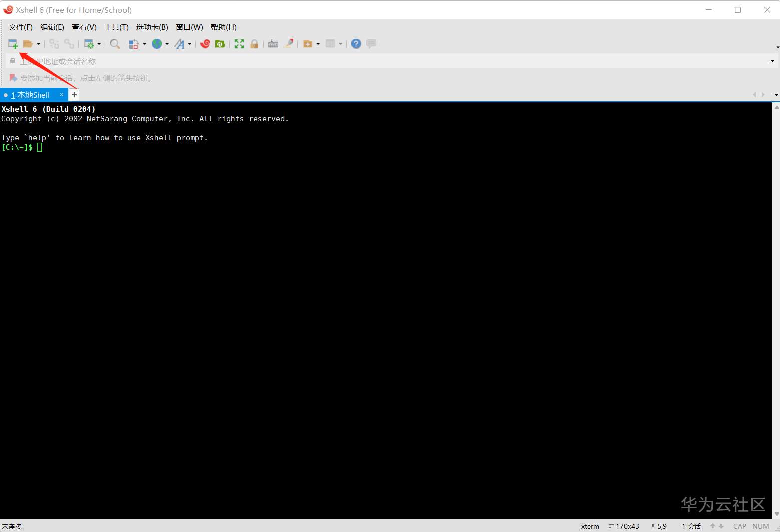The image size is (780, 532).
Task: Click the new folder with plus icon
Action: click(x=308, y=44)
